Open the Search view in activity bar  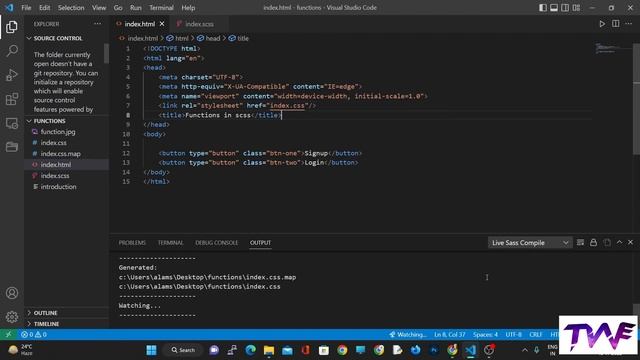[12, 51]
